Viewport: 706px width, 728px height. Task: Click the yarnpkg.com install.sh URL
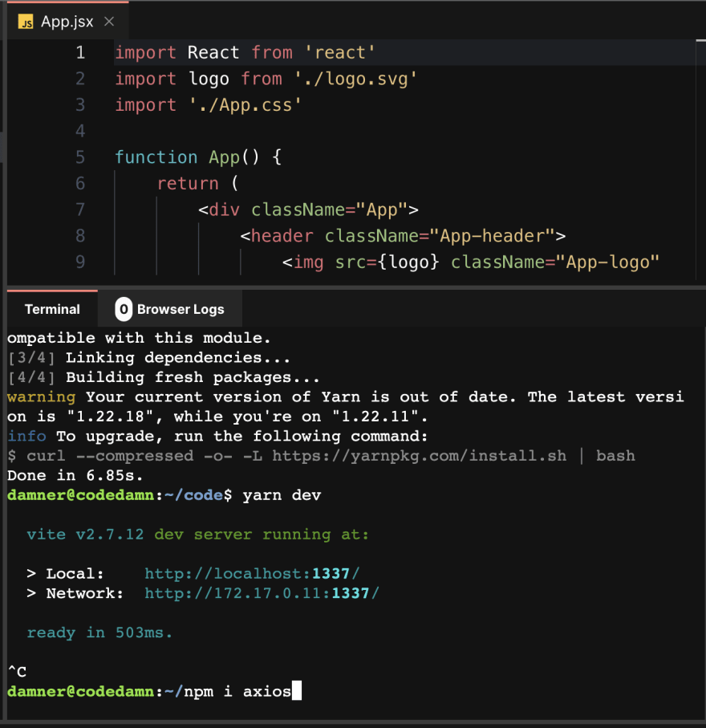pyautogui.click(x=419, y=456)
